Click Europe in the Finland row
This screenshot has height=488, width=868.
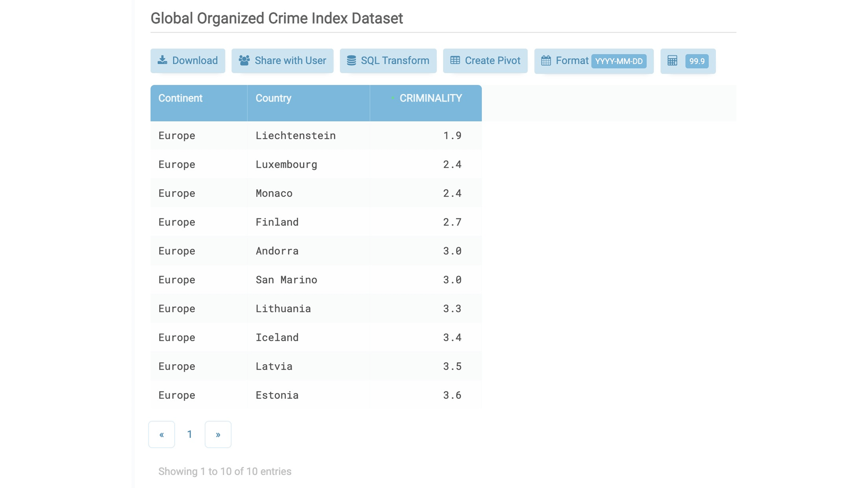coord(177,222)
